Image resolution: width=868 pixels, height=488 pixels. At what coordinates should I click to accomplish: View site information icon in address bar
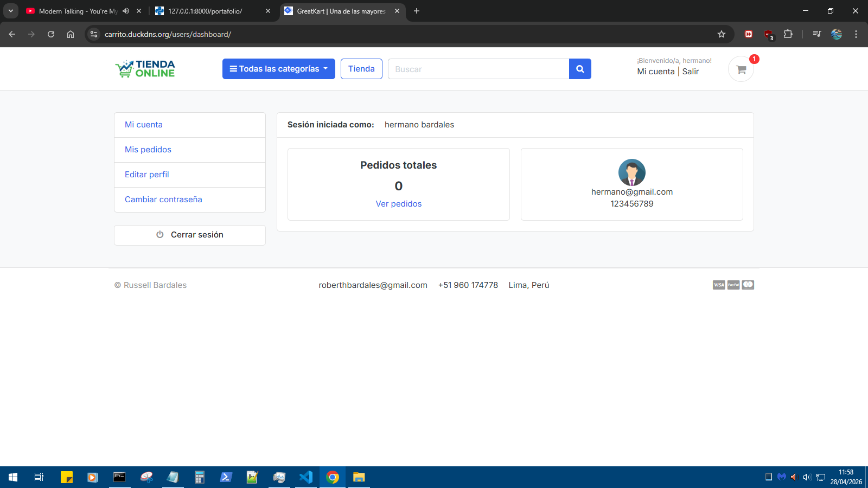tap(94, 34)
